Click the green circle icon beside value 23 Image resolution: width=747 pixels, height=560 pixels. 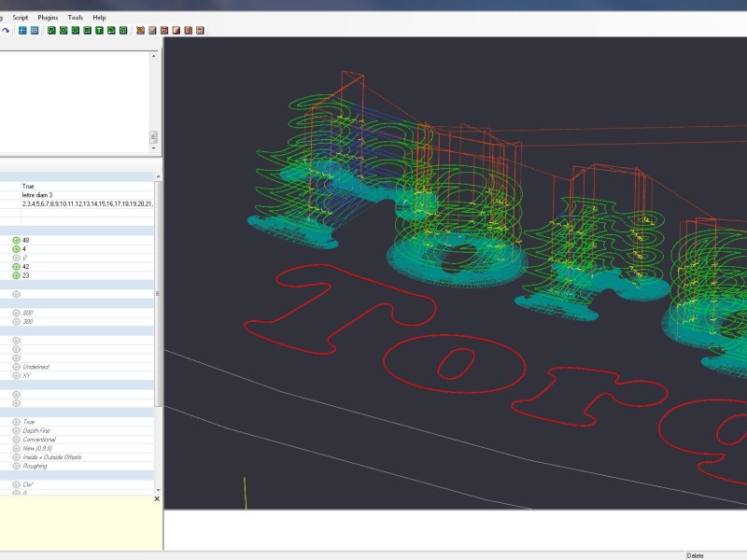(x=16, y=275)
